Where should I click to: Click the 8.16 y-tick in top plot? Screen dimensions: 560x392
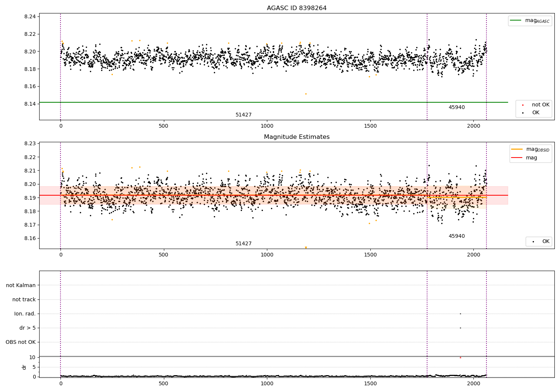point(30,86)
